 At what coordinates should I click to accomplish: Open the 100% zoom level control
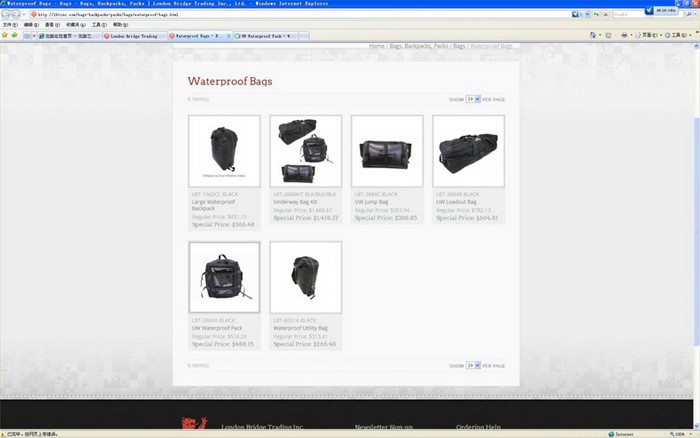[x=679, y=434]
